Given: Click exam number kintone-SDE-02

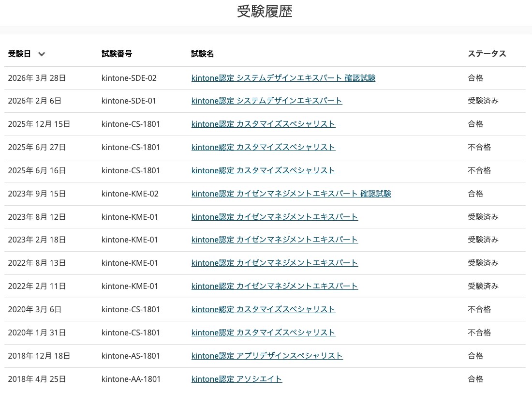Looking at the screenshot, I should (x=129, y=78).
